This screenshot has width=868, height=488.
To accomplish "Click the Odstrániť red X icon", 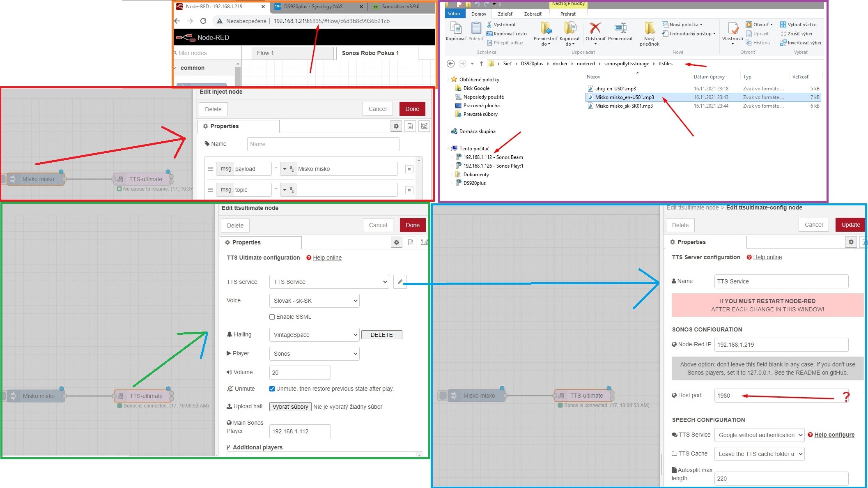I will (595, 28).
